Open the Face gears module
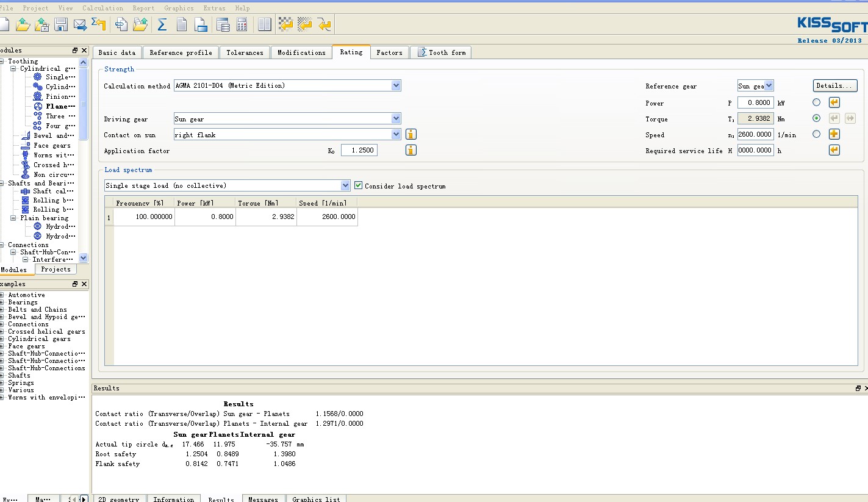 tap(52, 145)
